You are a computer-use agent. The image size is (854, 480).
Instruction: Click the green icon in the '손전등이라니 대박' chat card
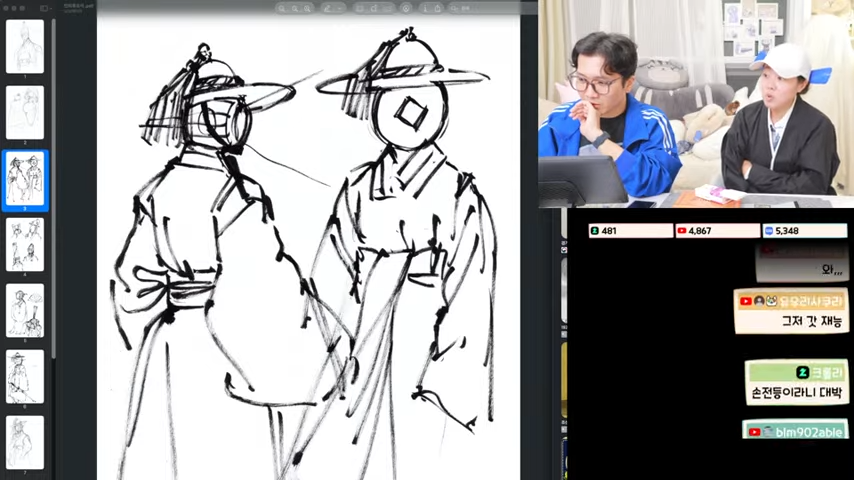(x=802, y=373)
